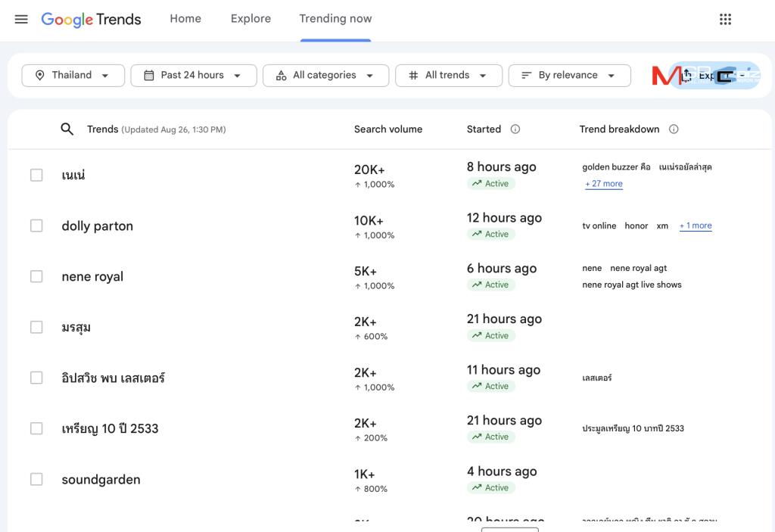Tick the checkbox for เหรียญ 10 ปี 2533
This screenshot has height=532, width=775.
click(36, 428)
